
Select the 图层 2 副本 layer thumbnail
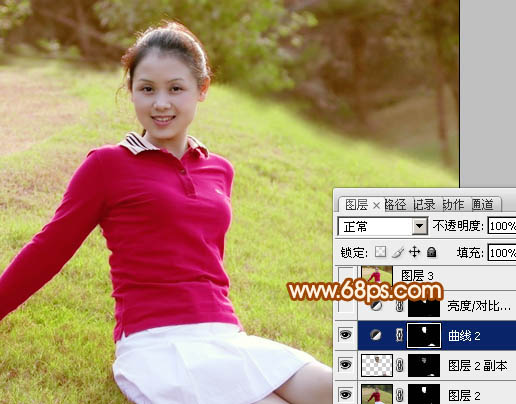[x=377, y=365]
